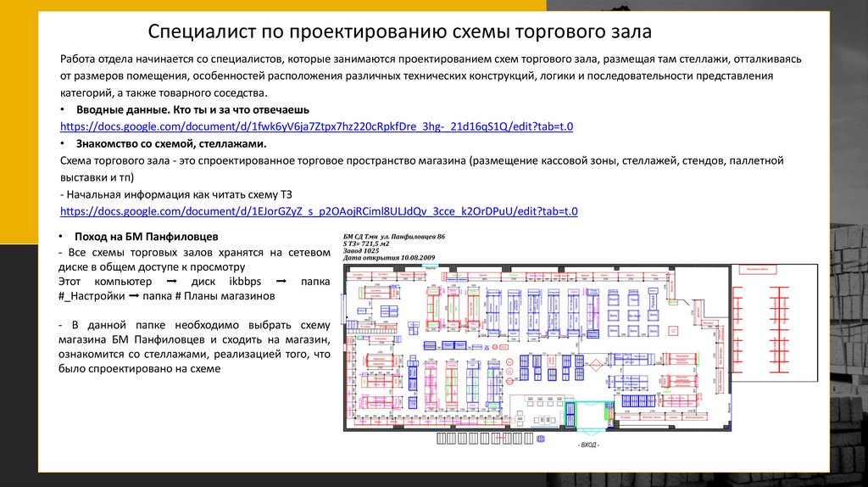Click the heading 'Знакомство со схемой, стеллажами.'
The image size is (868, 487).
coord(171,143)
